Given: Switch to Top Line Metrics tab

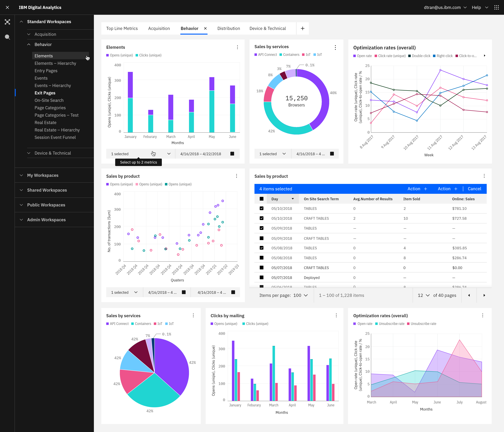Looking at the screenshot, I should tap(122, 28).
